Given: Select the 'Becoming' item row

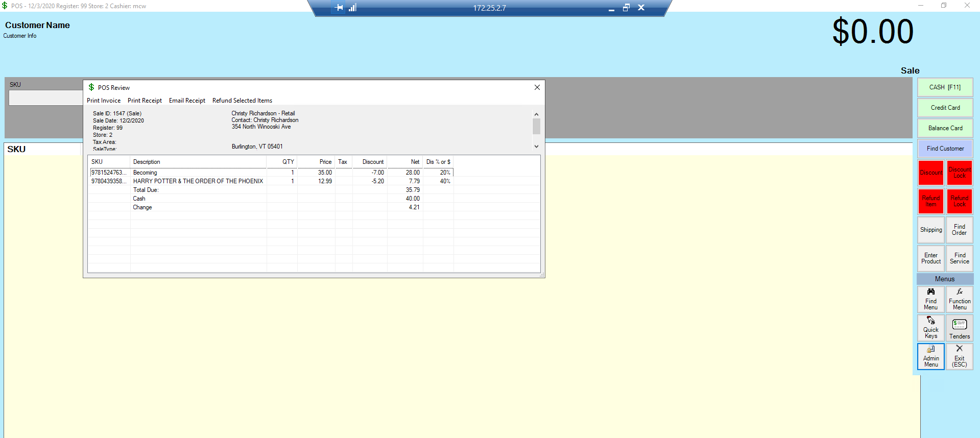Looking at the screenshot, I should pos(271,173).
